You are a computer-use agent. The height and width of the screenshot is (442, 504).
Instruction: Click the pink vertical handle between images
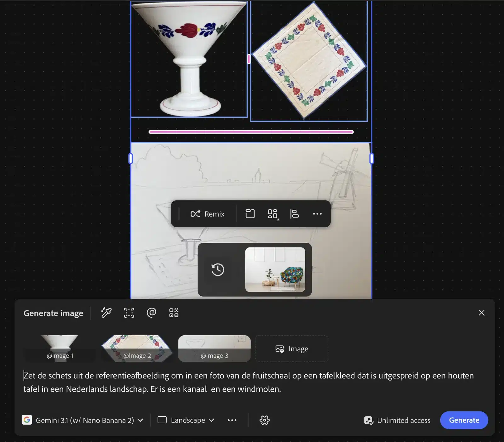(x=249, y=59)
